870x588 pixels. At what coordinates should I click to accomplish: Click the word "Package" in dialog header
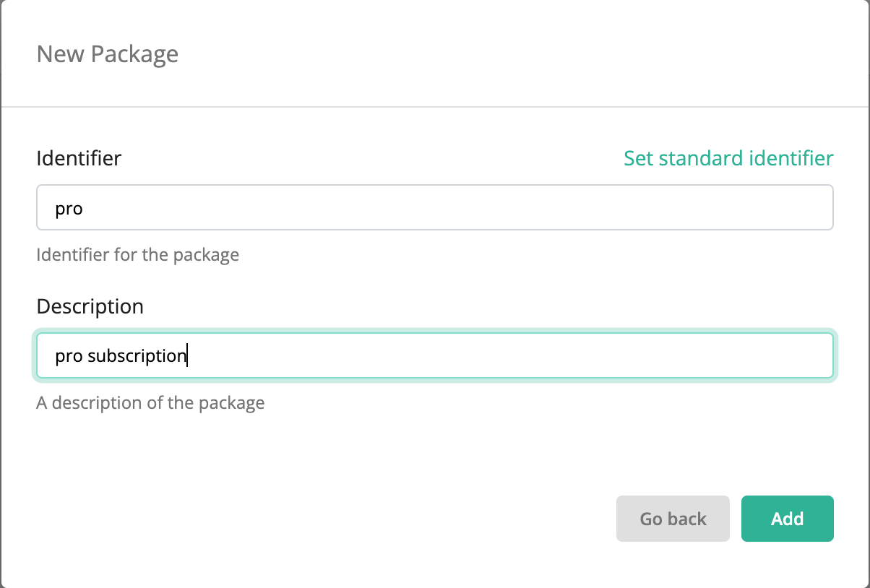pos(134,54)
